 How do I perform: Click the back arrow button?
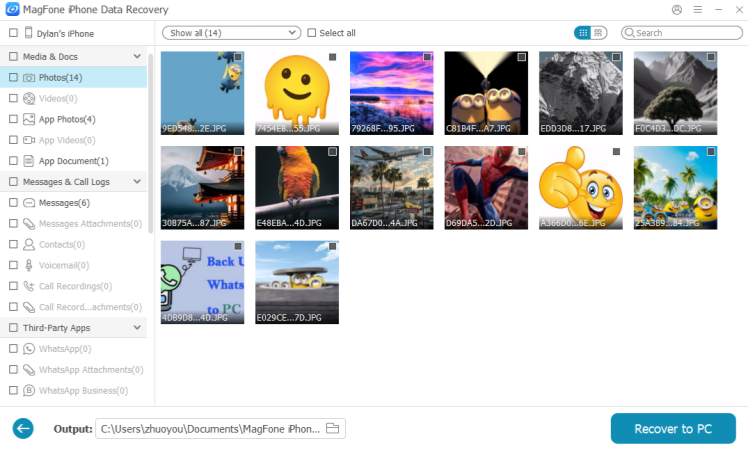23,429
